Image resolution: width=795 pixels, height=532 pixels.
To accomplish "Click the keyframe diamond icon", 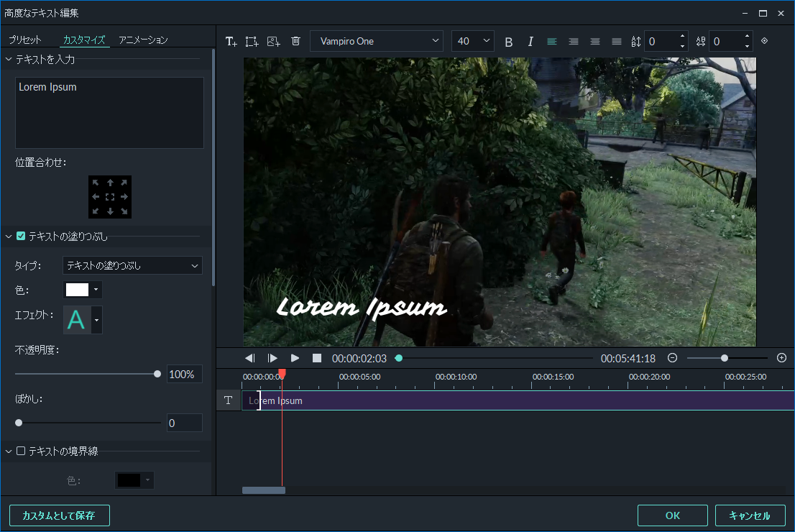I will 765,40.
